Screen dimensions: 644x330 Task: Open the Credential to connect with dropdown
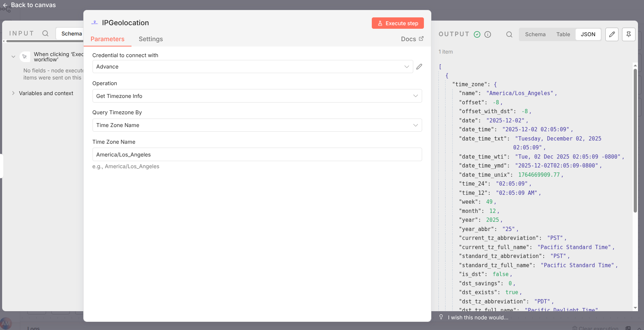(x=252, y=67)
